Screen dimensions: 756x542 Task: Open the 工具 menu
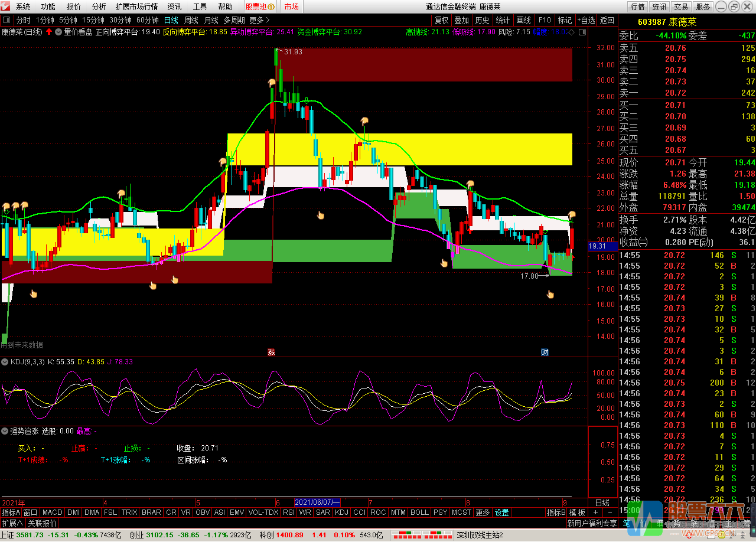pos(200,7)
